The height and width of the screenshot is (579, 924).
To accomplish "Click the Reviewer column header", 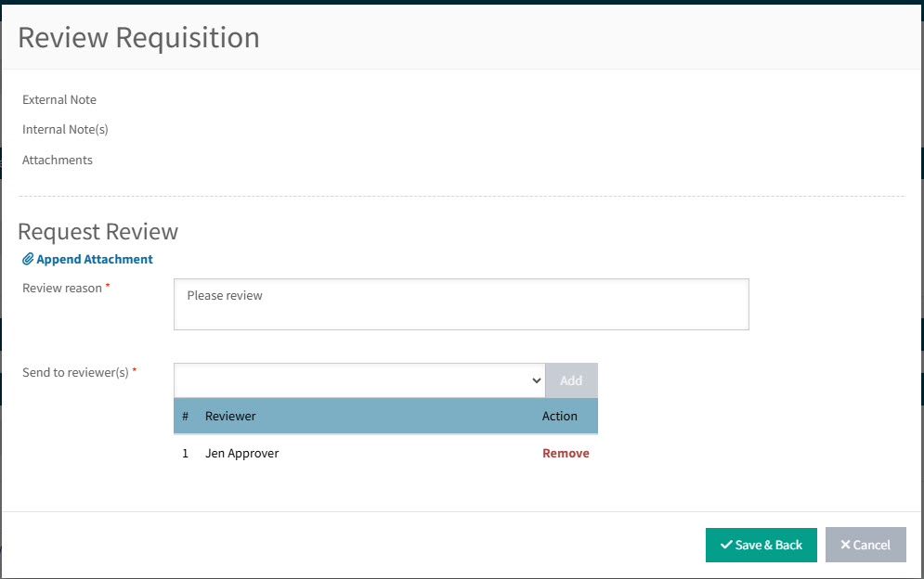I will coord(230,416).
